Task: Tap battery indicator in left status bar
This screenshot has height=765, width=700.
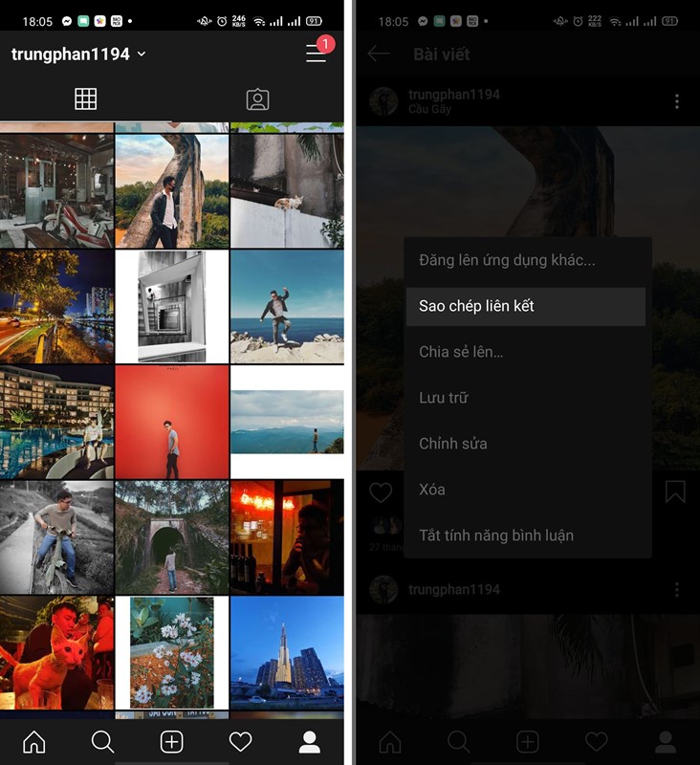Action: tap(313, 21)
